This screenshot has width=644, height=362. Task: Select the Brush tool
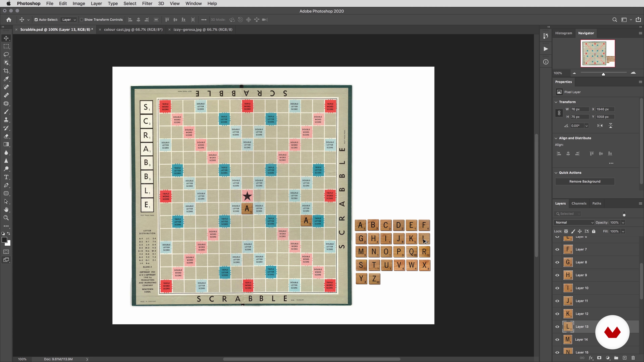[6, 112]
